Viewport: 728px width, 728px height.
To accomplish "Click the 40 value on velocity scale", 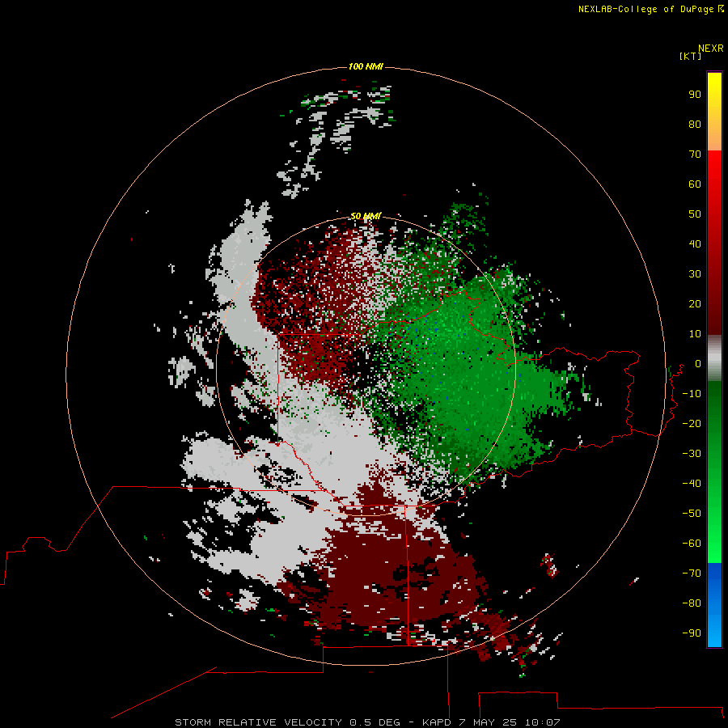I will pos(695,243).
